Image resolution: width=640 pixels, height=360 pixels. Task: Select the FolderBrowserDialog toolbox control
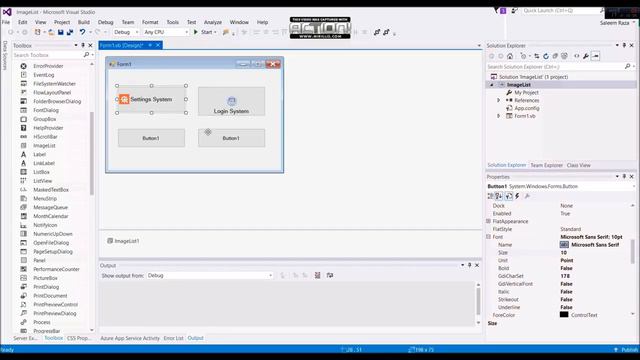click(x=57, y=101)
